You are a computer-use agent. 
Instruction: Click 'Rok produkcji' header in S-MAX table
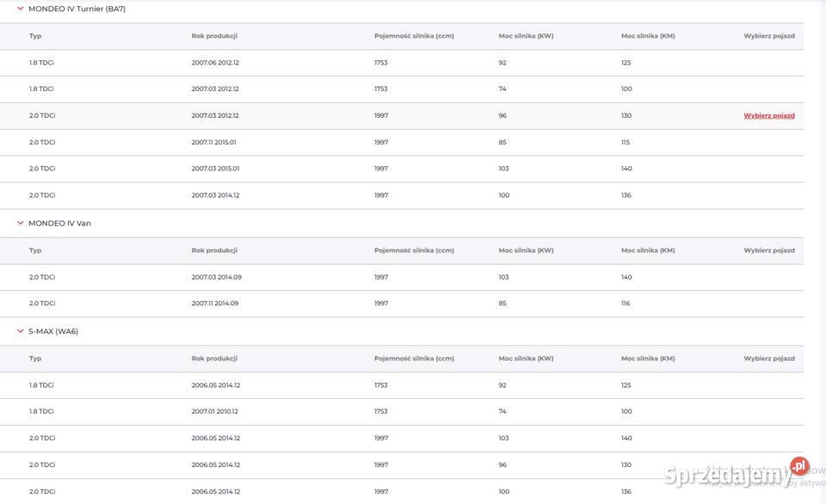[x=214, y=359]
